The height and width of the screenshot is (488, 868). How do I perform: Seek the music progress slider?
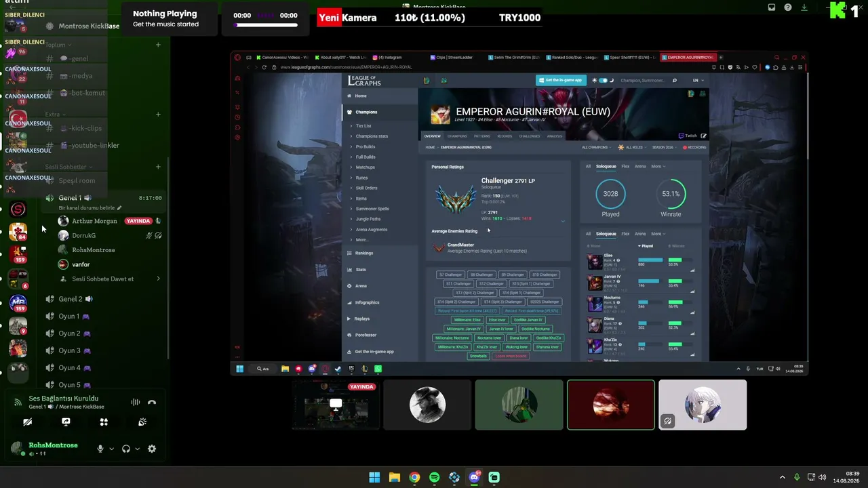[x=266, y=26]
